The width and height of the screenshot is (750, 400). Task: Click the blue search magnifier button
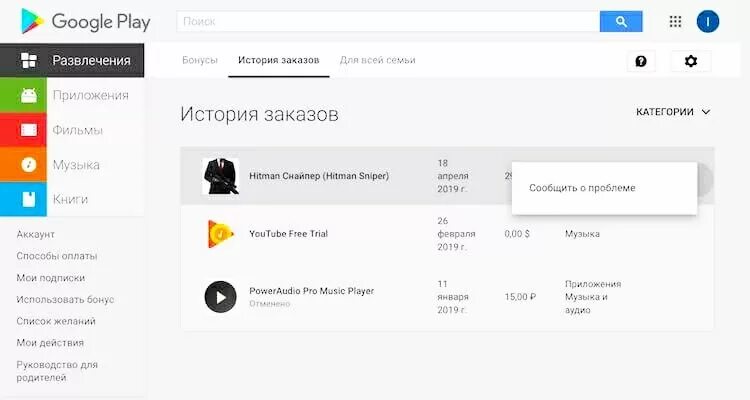pos(621,22)
